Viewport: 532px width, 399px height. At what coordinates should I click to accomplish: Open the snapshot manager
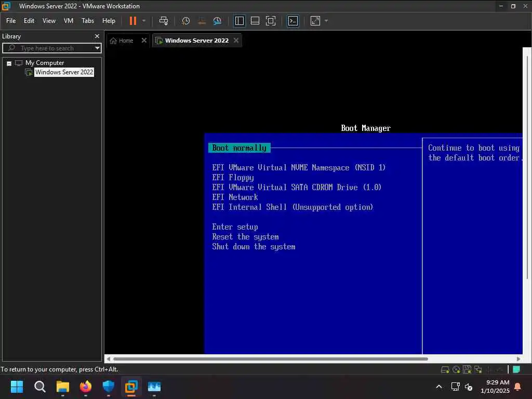pos(217,21)
